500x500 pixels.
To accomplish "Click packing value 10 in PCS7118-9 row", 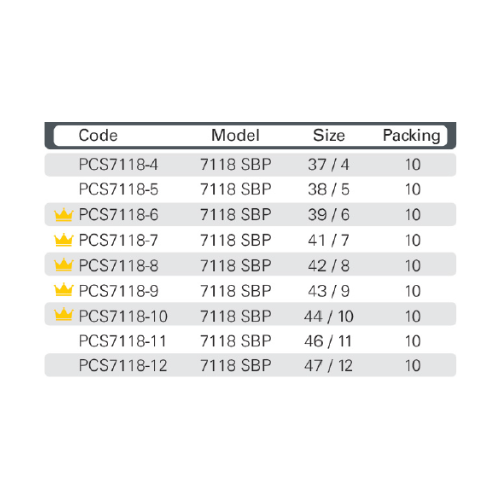I will (x=413, y=291).
